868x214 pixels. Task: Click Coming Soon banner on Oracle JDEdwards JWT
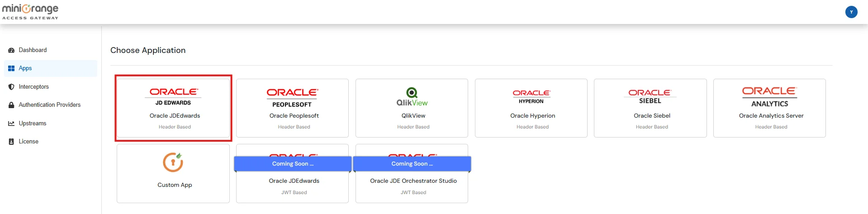pos(293,164)
